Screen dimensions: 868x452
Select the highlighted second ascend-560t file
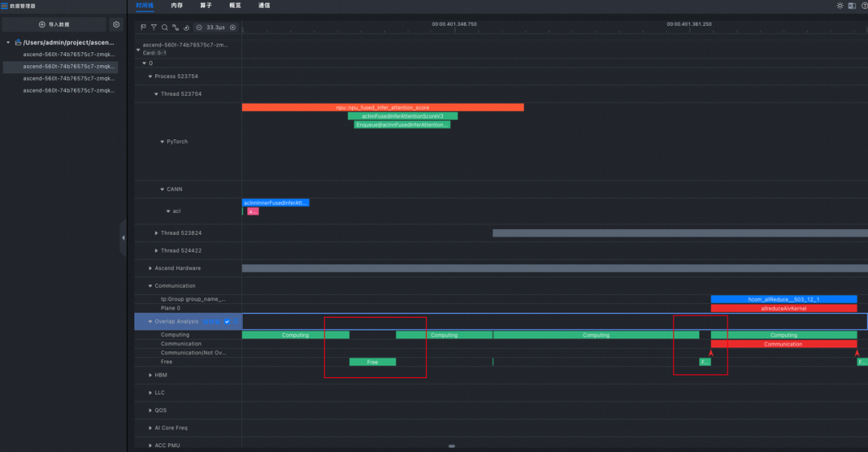pos(60,67)
